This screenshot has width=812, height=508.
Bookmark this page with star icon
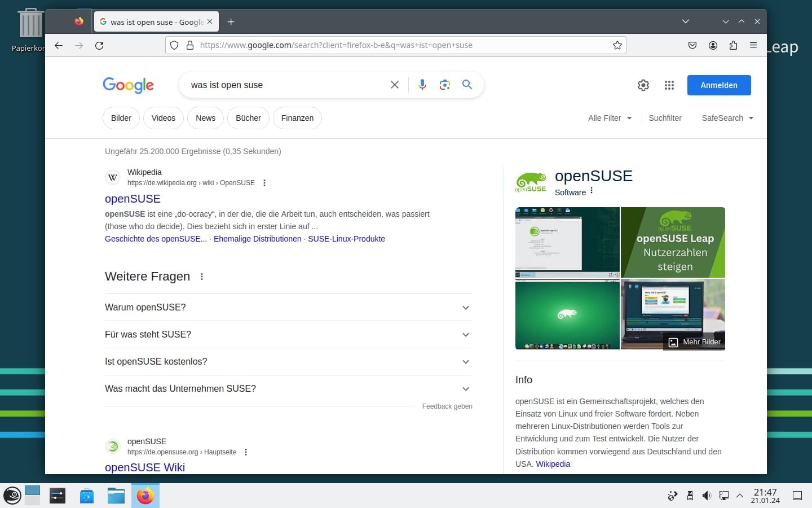click(x=617, y=45)
